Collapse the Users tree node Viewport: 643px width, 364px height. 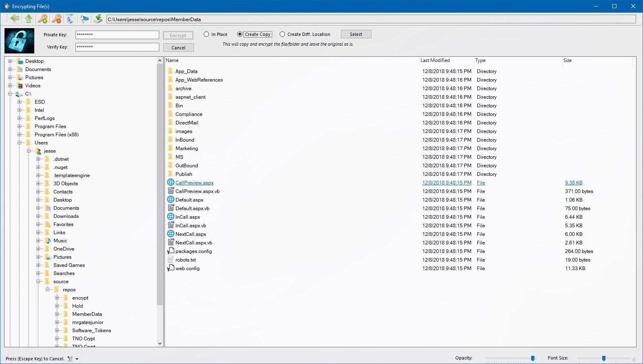tap(20, 143)
